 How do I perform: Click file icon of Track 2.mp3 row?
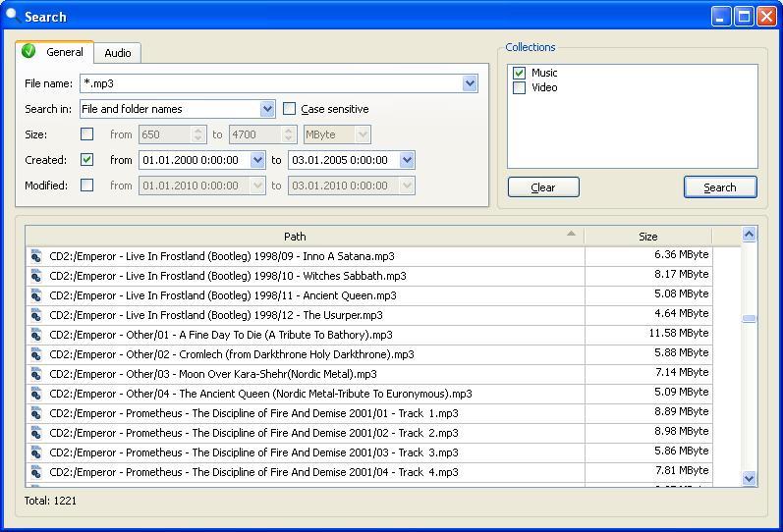(x=36, y=433)
